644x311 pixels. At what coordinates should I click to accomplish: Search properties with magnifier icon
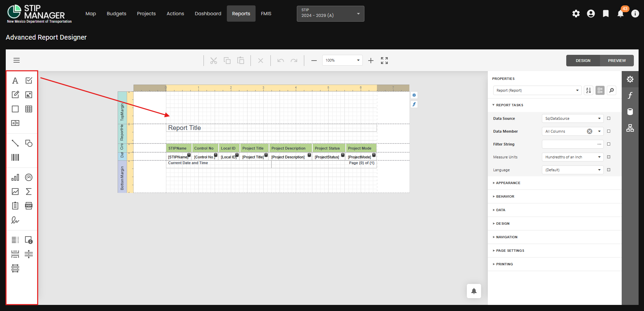612,90
